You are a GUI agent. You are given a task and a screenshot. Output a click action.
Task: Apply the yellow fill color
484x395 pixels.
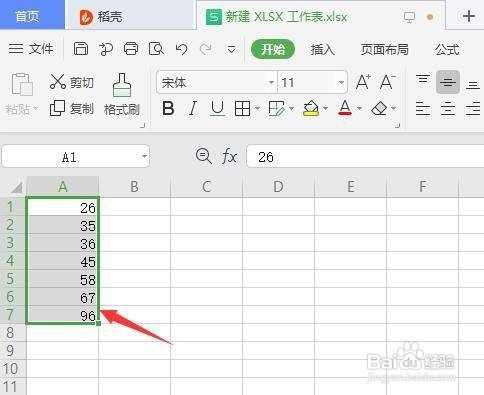click(311, 109)
